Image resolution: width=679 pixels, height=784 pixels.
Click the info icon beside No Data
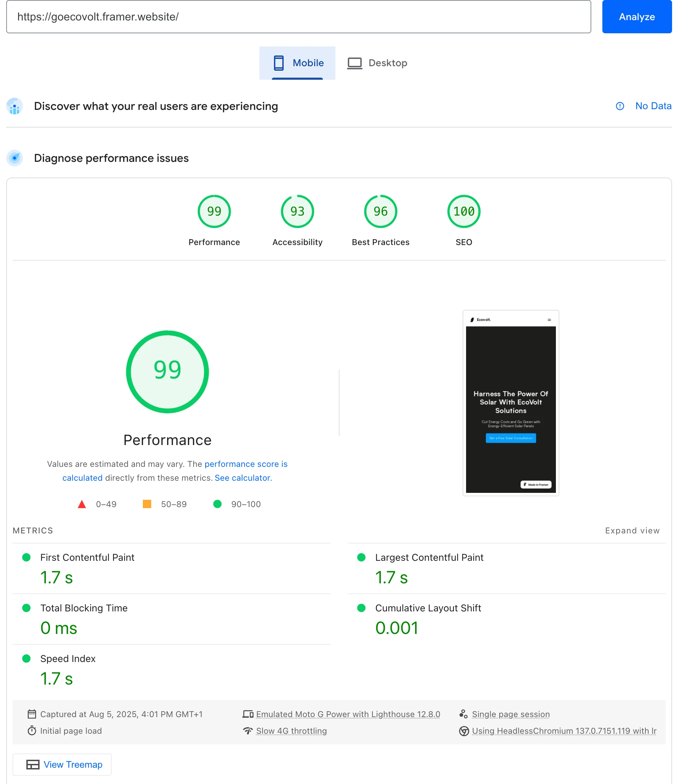coord(620,106)
